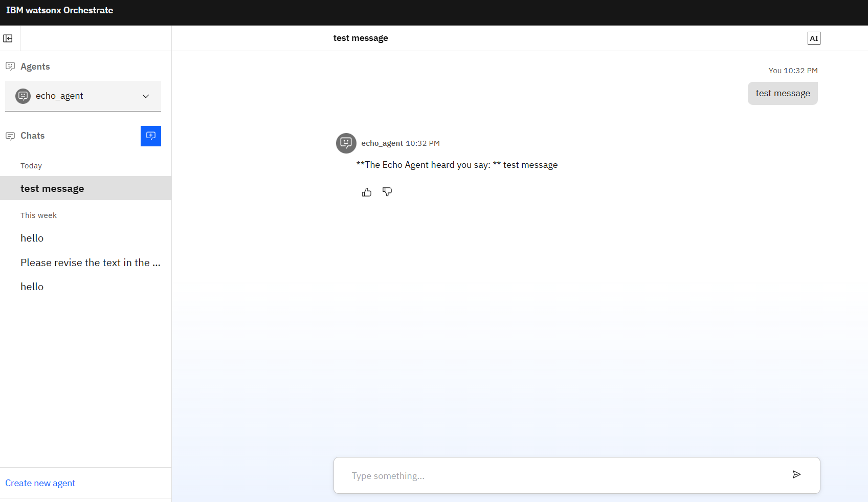This screenshot has width=868, height=502.
Task: Click the Create new agent link
Action: (x=40, y=483)
